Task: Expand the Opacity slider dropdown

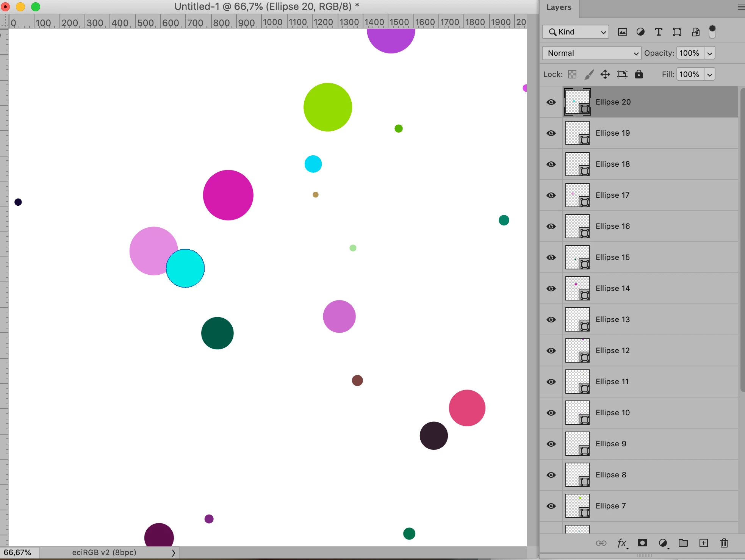Action: (x=710, y=53)
